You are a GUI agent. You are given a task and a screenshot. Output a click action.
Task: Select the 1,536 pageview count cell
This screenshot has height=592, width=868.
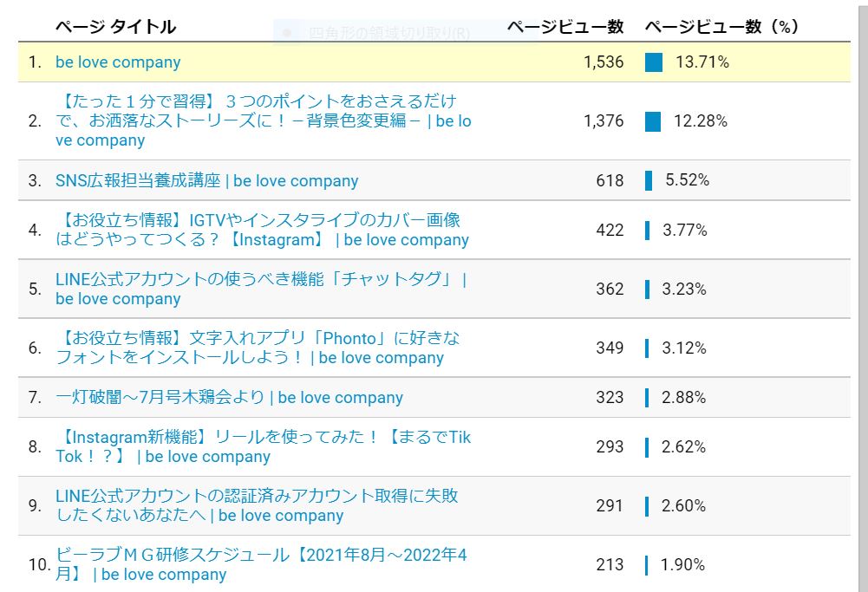click(603, 62)
